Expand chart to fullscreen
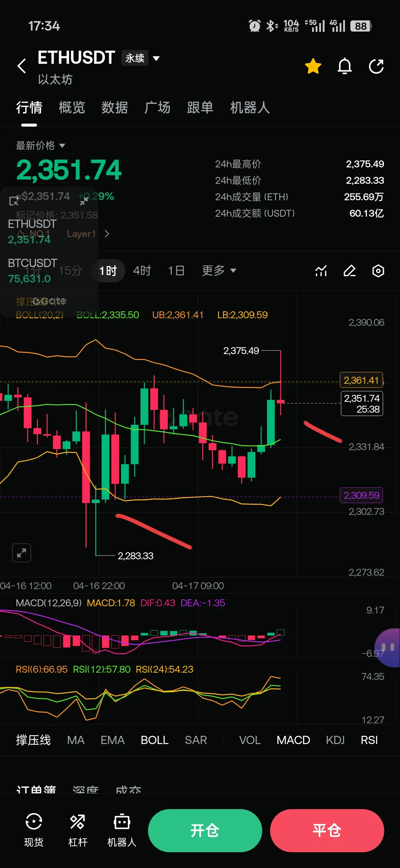This screenshot has height=868, width=400. click(22, 553)
